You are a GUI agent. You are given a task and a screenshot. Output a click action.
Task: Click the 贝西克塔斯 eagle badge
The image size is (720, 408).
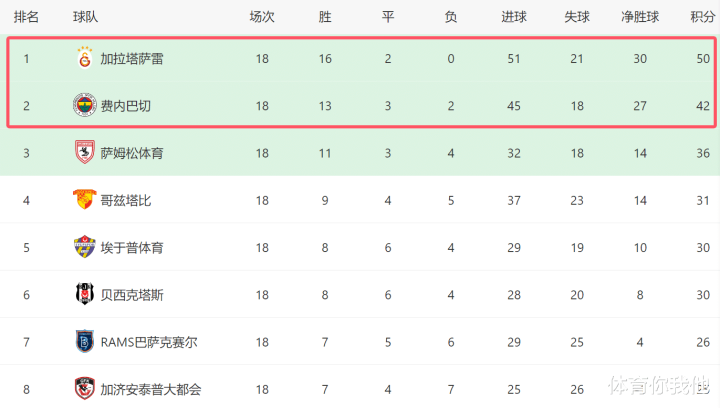[84, 294]
